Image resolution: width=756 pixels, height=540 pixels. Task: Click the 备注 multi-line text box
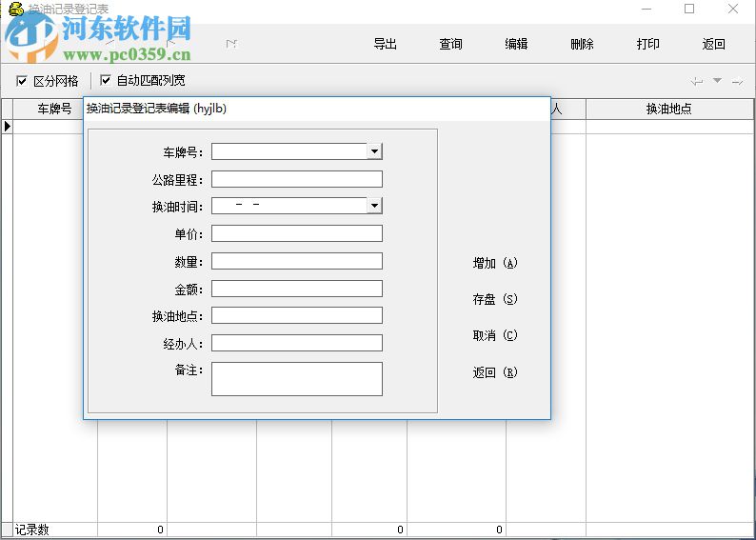coord(297,379)
